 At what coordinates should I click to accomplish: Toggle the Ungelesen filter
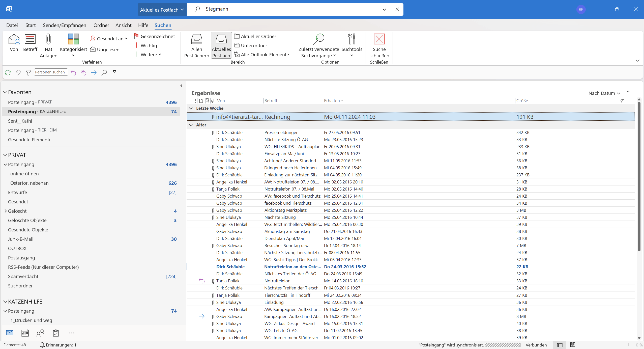click(105, 49)
